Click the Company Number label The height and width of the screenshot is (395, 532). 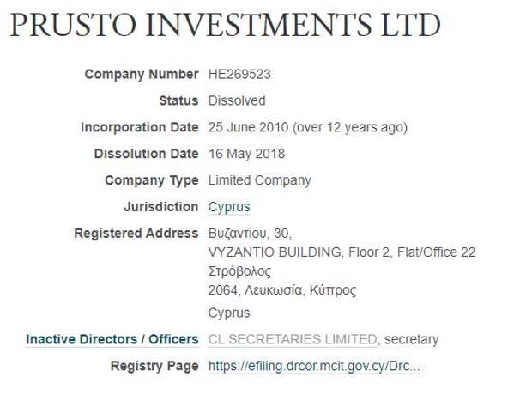(x=142, y=75)
